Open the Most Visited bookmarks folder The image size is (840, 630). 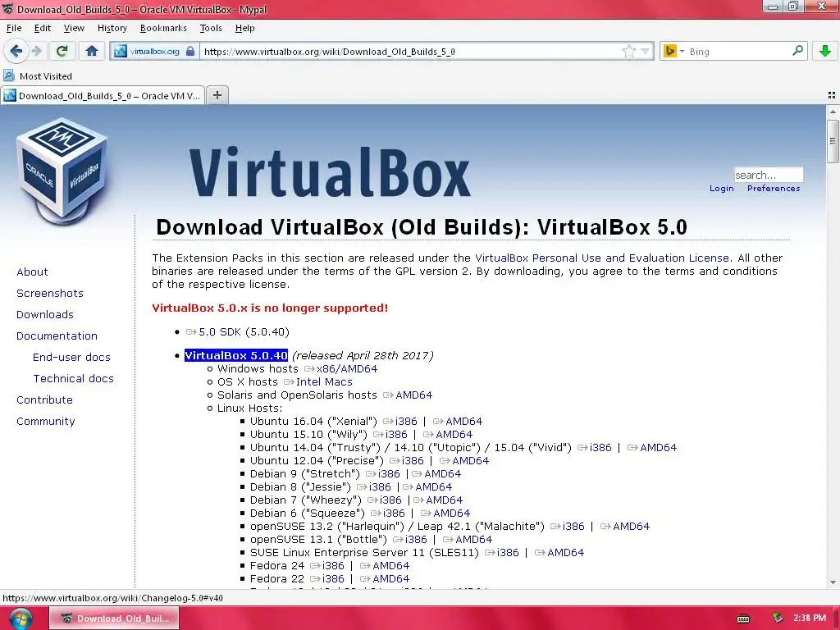[38, 76]
